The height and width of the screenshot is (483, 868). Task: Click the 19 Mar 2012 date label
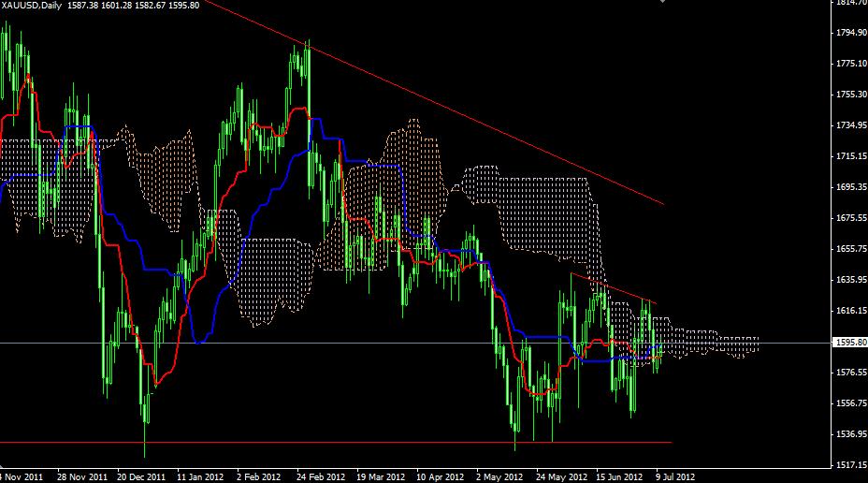click(381, 476)
